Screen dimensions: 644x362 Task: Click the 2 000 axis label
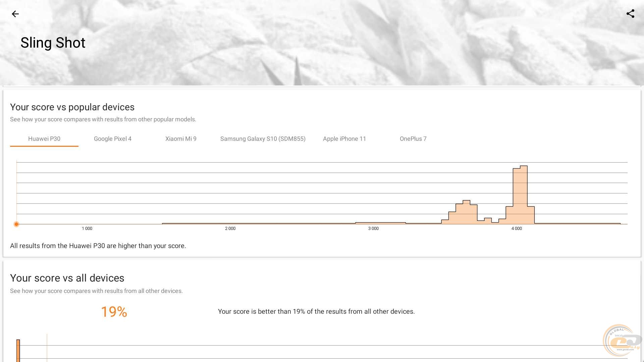(x=230, y=229)
